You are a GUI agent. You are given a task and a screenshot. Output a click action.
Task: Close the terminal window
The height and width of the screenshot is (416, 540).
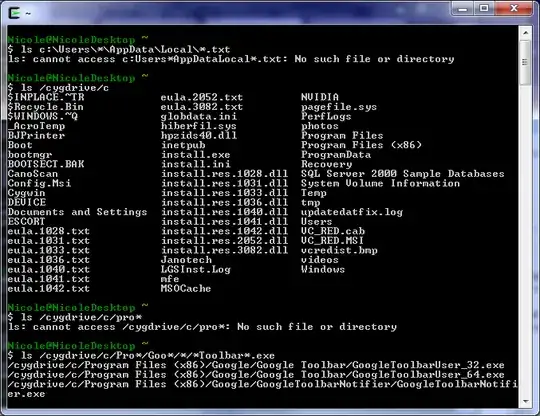click(x=514, y=8)
